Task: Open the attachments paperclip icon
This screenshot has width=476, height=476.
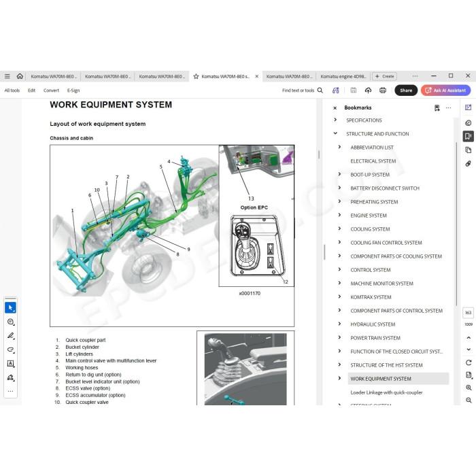Action: coord(469,164)
